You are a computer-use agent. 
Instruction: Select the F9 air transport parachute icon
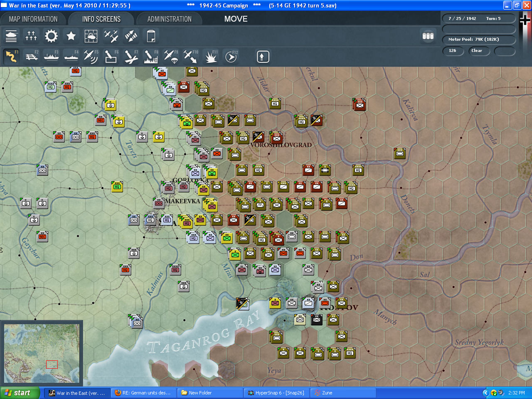tap(171, 57)
